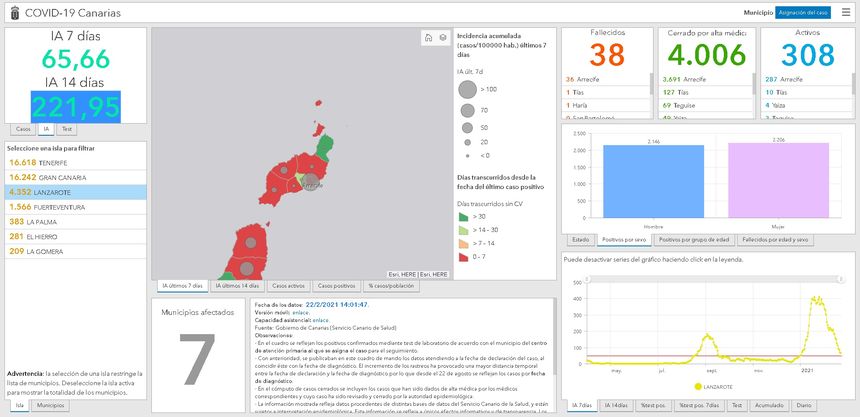Click the LANZAROTE yellow legend dot
Screen dimensions: 860x417
696,385
